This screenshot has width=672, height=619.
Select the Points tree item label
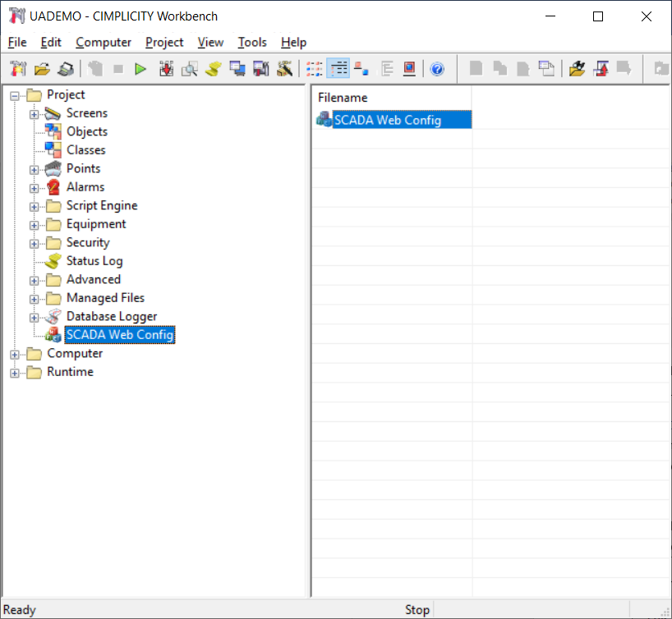coord(83,168)
